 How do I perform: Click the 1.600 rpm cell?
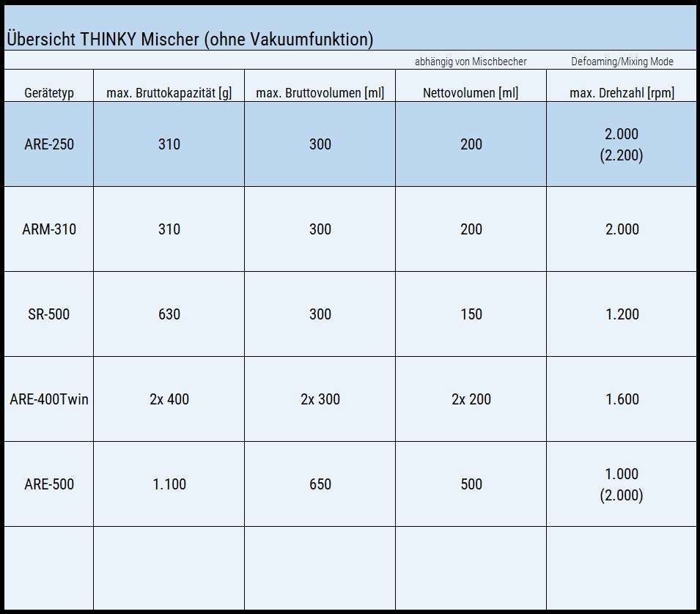point(622,399)
